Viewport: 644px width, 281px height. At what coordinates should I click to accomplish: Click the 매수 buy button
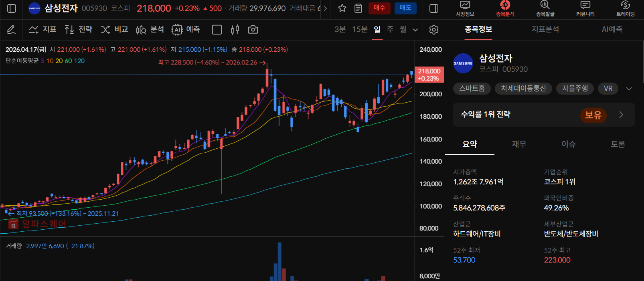coord(379,8)
